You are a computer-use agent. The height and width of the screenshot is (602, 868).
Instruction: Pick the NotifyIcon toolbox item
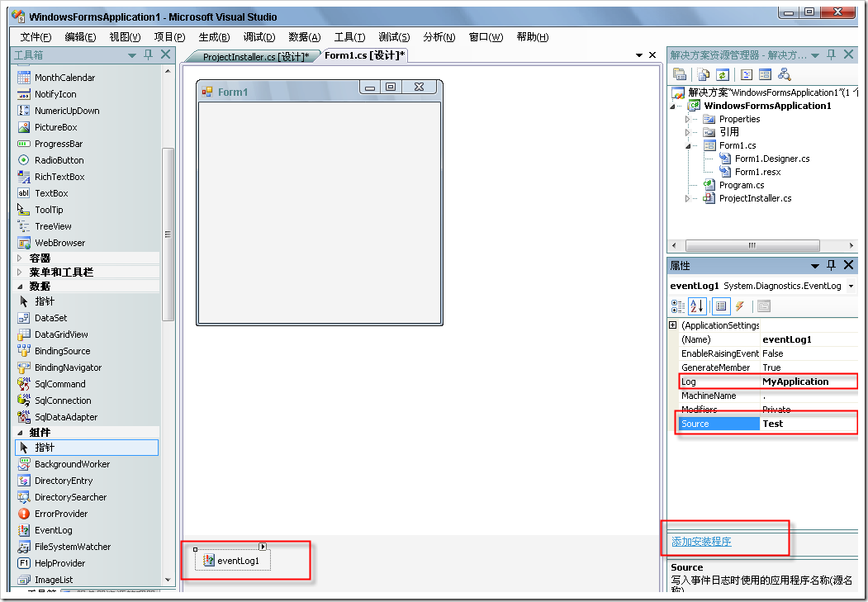[55, 94]
